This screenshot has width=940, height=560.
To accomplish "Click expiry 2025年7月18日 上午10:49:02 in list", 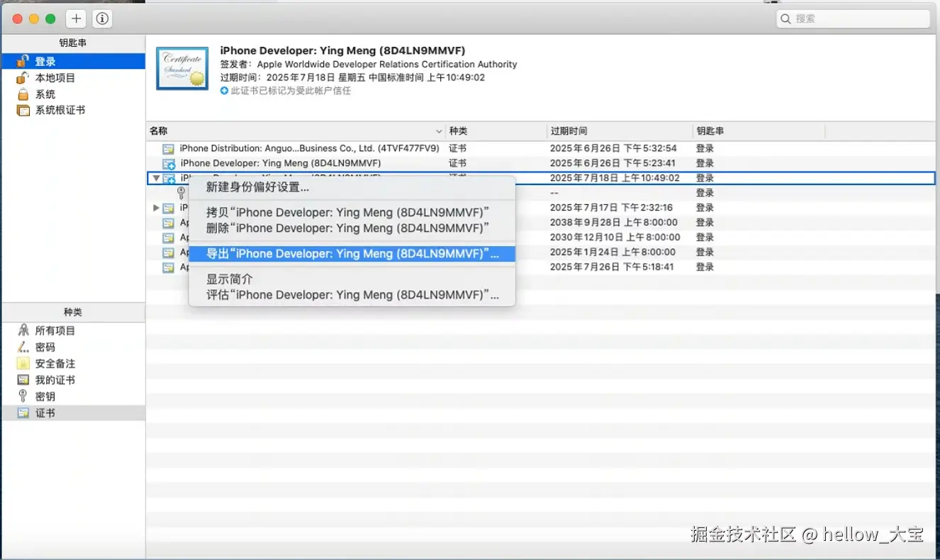I will pyautogui.click(x=615, y=179).
